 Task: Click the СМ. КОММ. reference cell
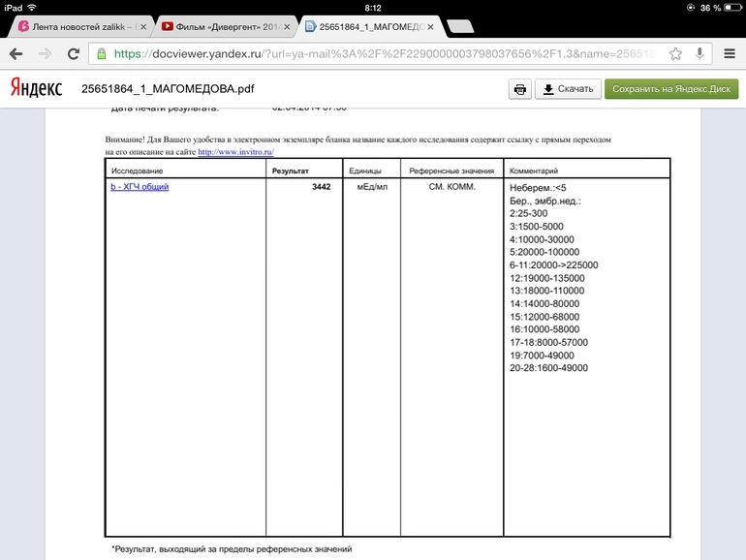pos(452,187)
